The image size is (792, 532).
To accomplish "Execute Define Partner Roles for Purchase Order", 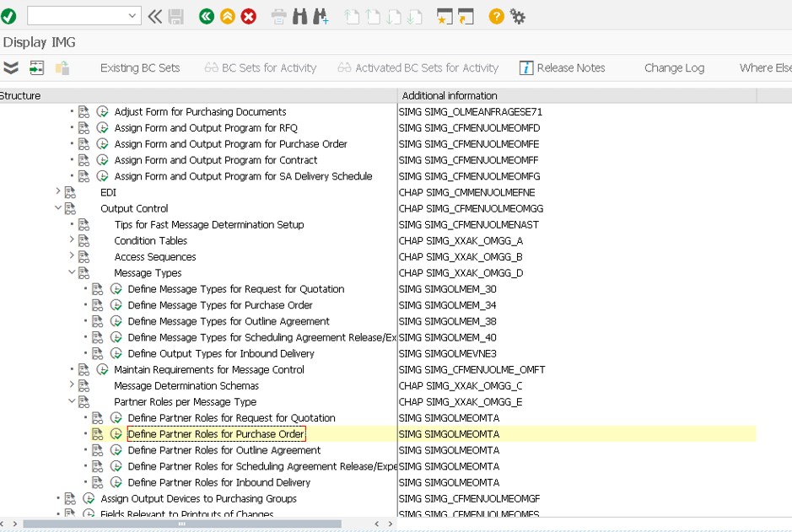I will pyautogui.click(x=116, y=434).
